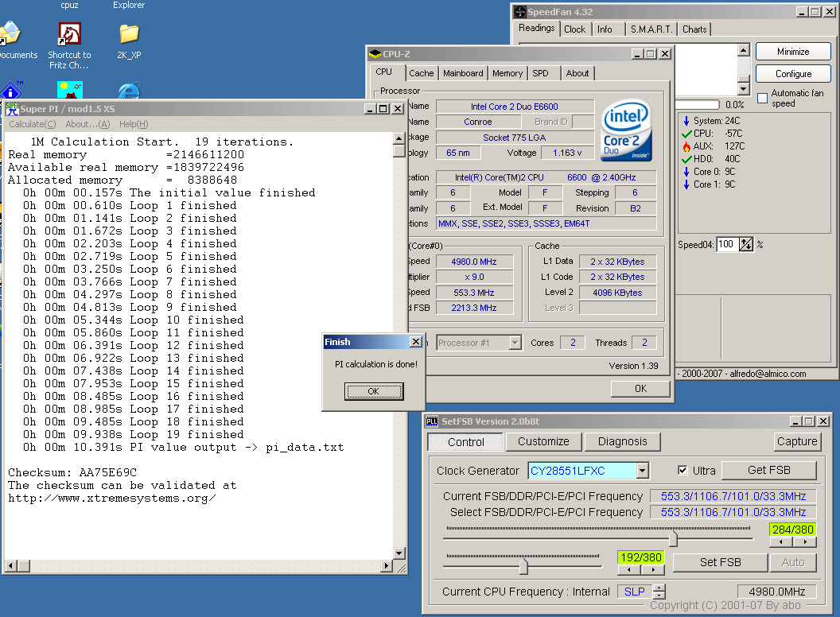Click the Set FSB button
The width and height of the screenshot is (840, 617).
tap(720, 562)
